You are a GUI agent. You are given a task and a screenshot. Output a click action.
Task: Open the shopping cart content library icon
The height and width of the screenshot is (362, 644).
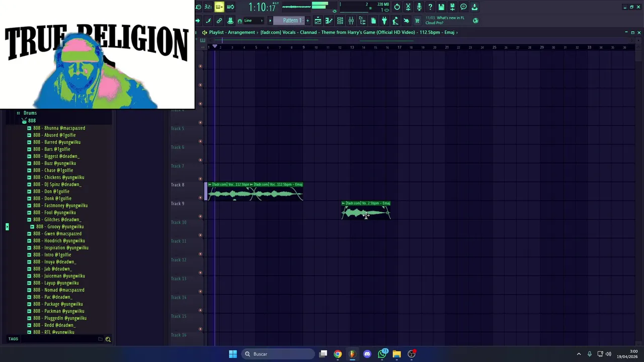coord(417,21)
